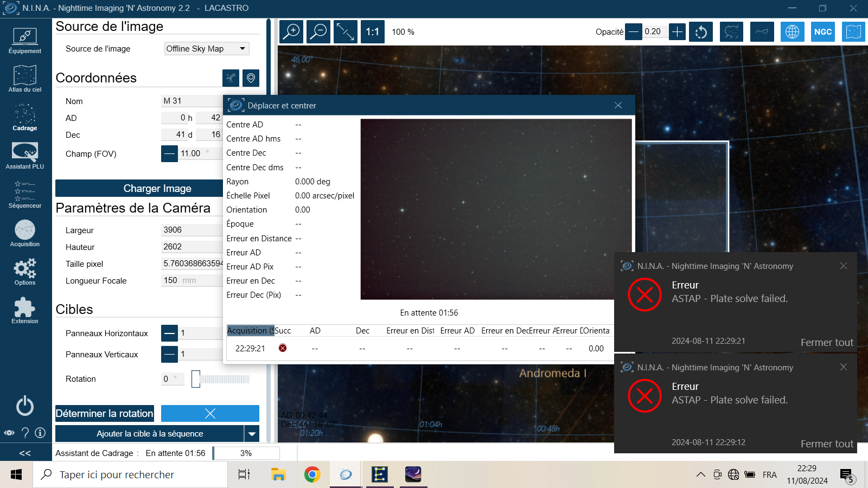
Task: Switch to the Acquisition sidebar tab
Action: (x=25, y=233)
